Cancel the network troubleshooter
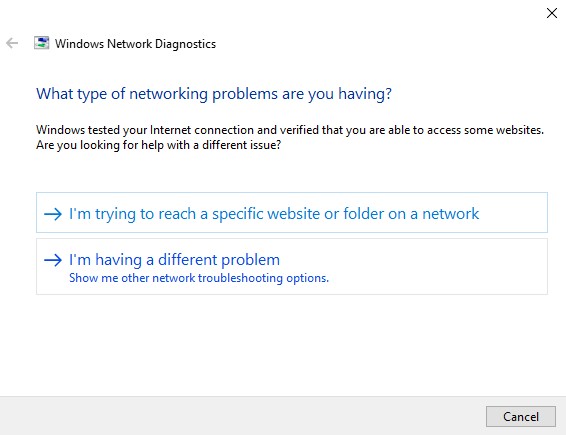The image size is (566, 435). pos(521,417)
